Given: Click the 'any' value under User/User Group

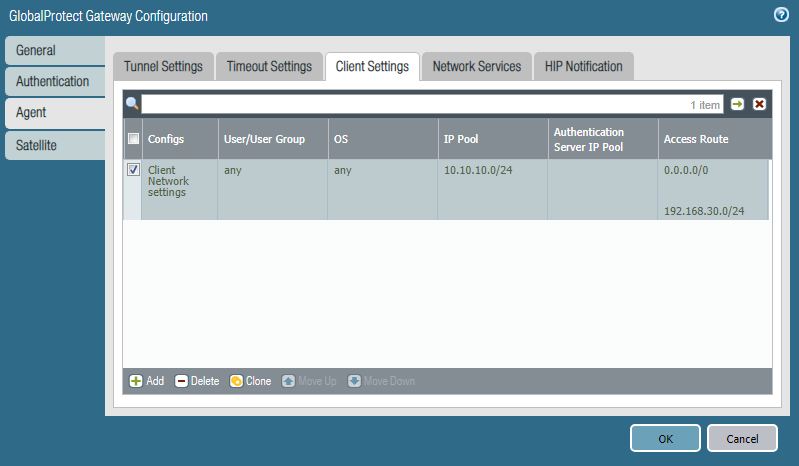Looking at the screenshot, I should point(232,171).
